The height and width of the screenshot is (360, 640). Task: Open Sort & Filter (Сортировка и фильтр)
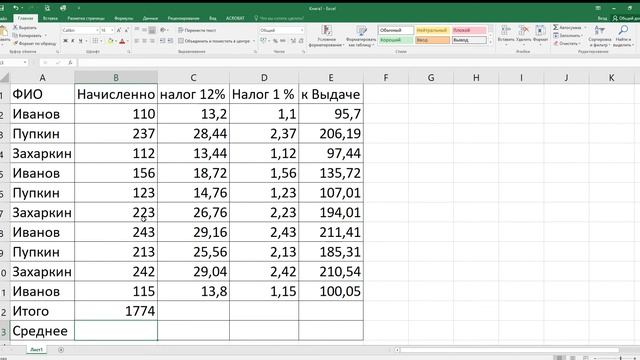click(x=600, y=36)
